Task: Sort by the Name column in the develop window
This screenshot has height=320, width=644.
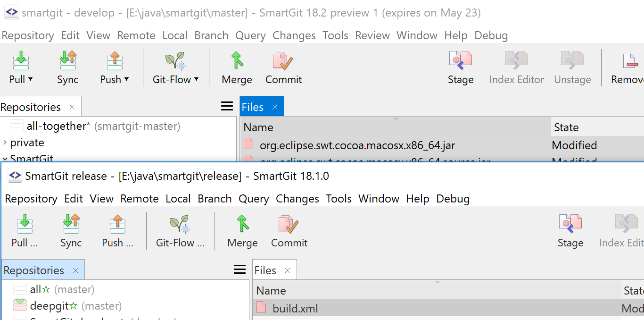Action: 258,127
